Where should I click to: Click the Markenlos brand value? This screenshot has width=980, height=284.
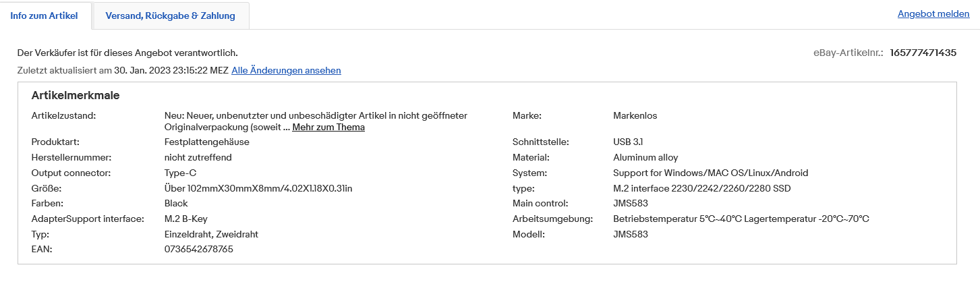[x=635, y=115]
